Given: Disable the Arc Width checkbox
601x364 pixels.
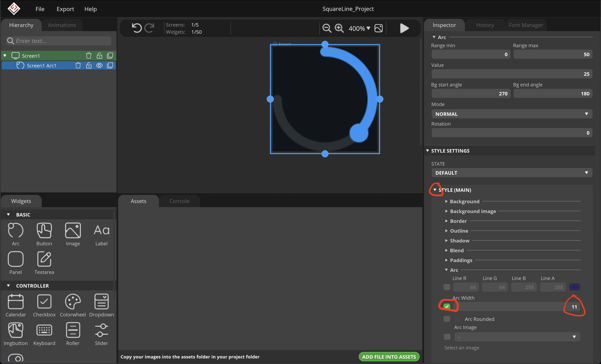Looking at the screenshot, I should (x=447, y=306).
